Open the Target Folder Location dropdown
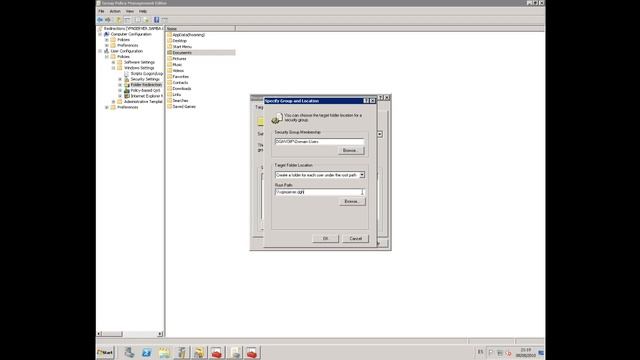This screenshot has width=640, height=360. [x=362, y=175]
